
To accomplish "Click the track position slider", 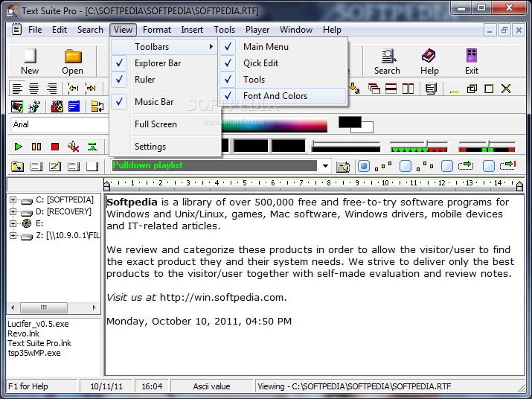I will [x=346, y=143].
